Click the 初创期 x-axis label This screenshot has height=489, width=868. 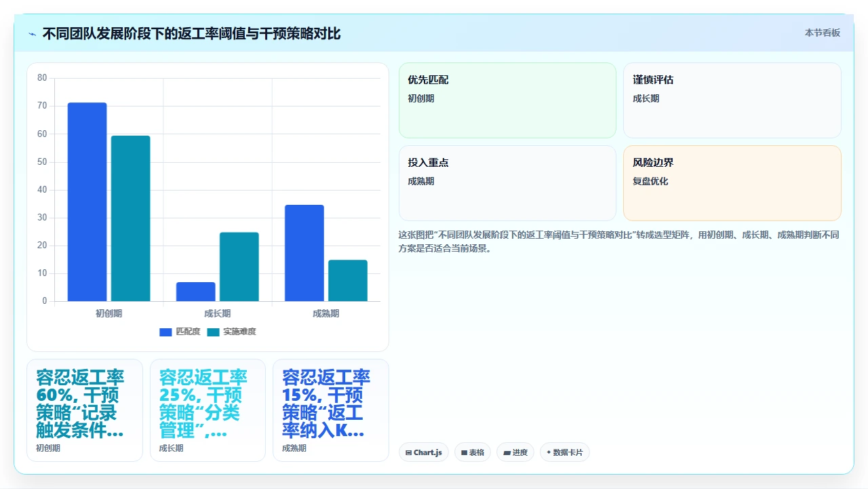pyautogui.click(x=108, y=313)
